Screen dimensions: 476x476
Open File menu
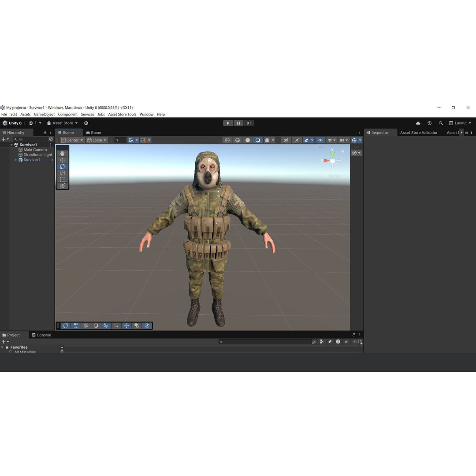[x=4, y=115]
